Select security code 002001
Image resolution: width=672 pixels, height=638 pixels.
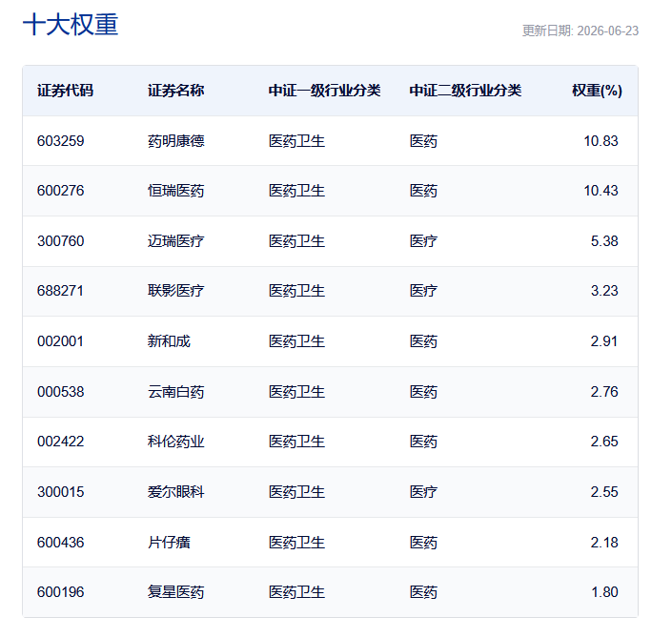pyautogui.click(x=60, y=341)
